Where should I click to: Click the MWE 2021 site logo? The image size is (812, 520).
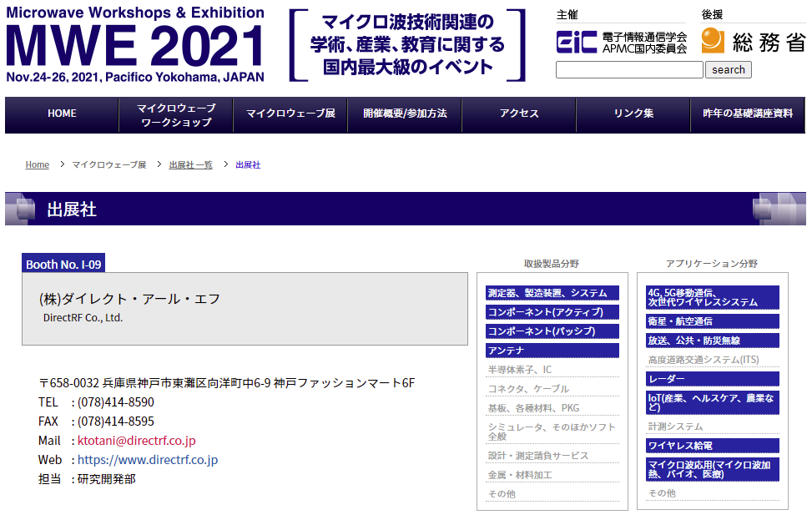pyautogui.click(x=135, y=44)
